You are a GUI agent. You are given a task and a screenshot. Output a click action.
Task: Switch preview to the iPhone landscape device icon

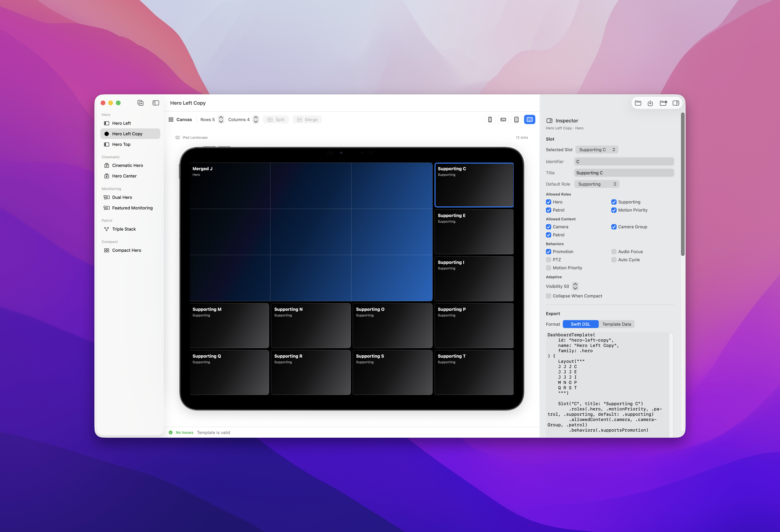(x=503, y=119)
